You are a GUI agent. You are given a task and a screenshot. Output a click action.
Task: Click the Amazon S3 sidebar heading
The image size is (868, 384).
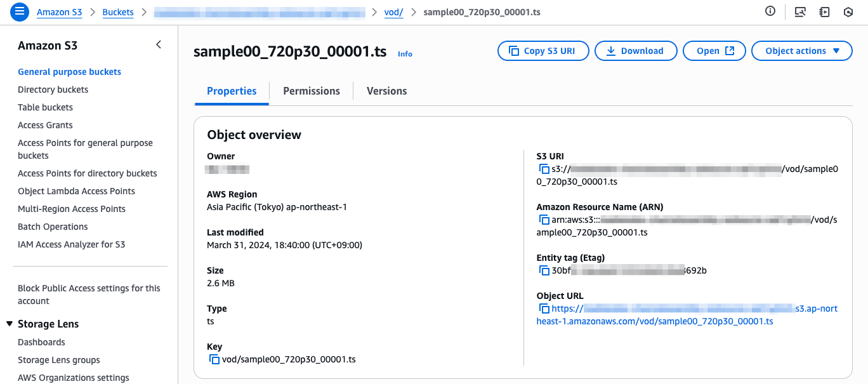click(48, 46)
